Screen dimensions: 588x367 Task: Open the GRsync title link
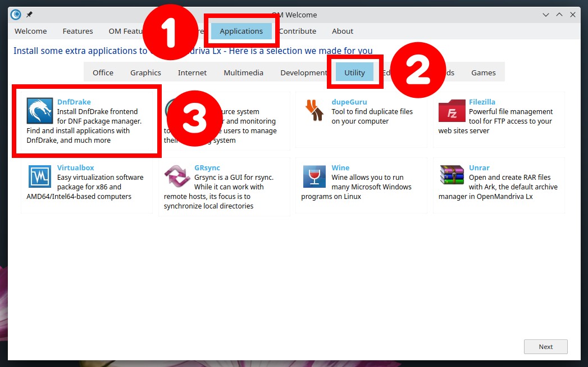click(x=207, y=167)
